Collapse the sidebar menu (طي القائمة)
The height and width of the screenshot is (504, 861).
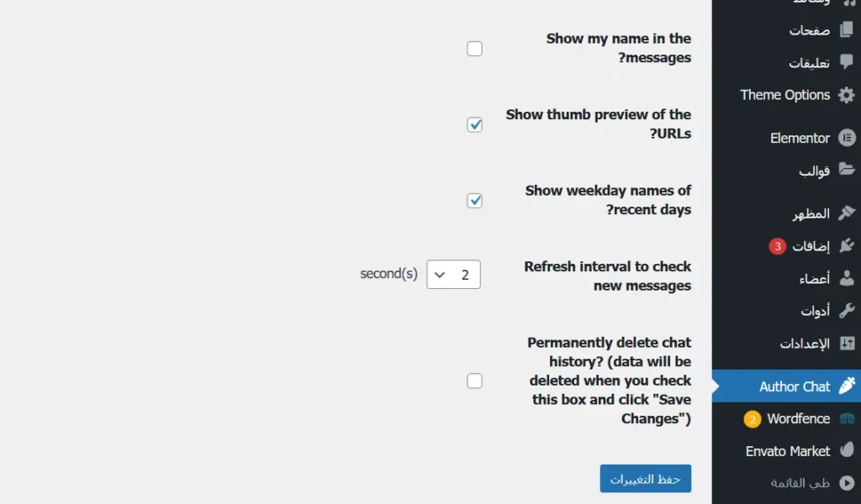[800, 483]
